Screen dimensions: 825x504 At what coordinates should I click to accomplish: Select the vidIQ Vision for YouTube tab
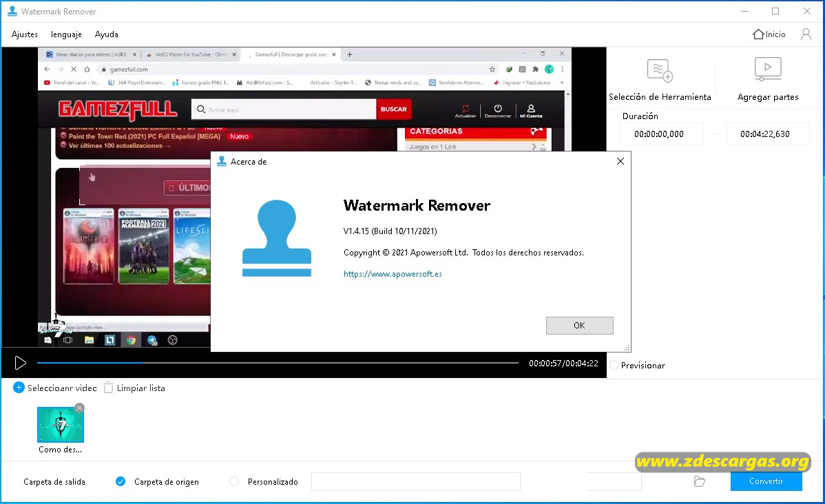(191, 54)
